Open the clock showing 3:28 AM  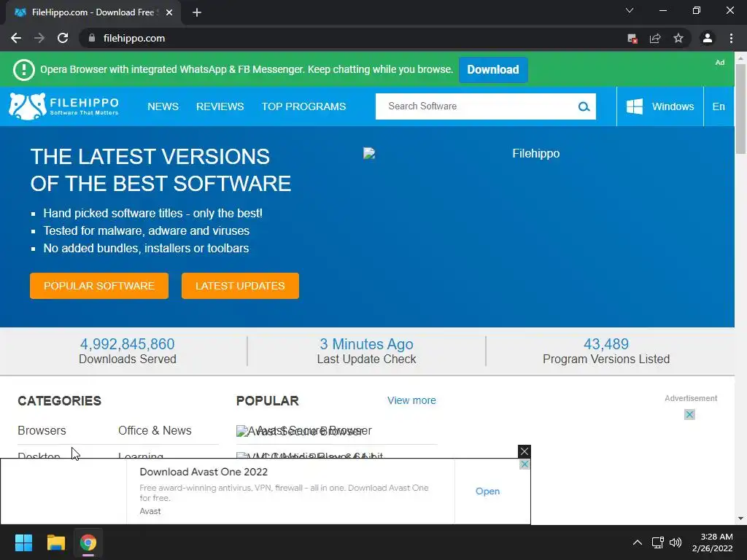(712, 542)
